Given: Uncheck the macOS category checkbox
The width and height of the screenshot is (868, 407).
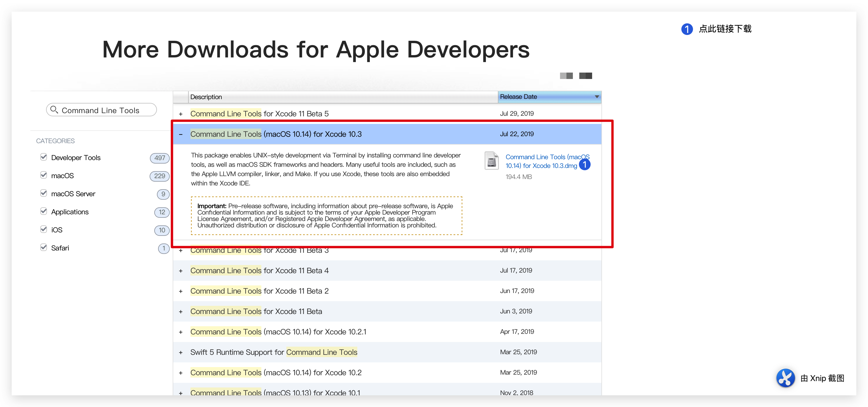Looking at the screenshot, I should coord(43,175).
